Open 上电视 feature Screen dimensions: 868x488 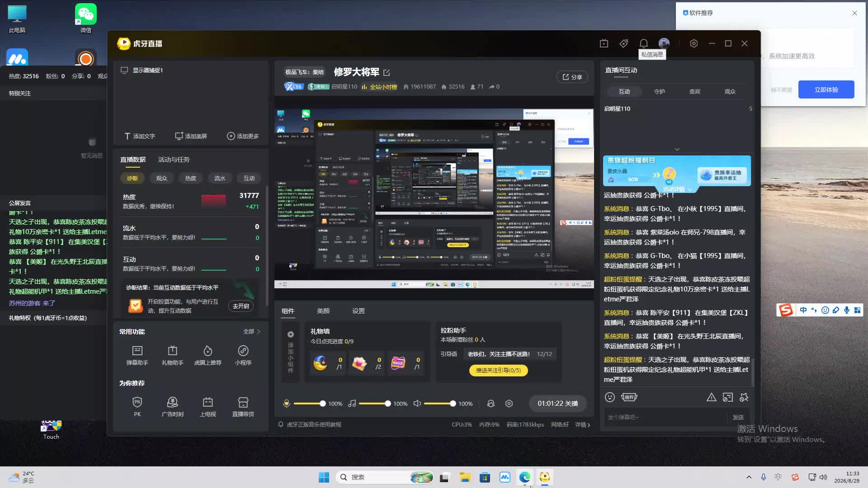coord(208,407)
